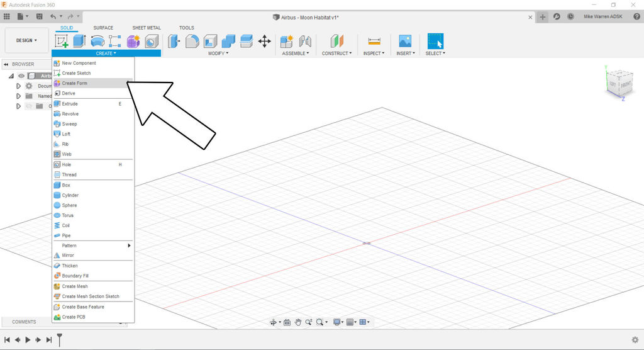Open the DESIGN workspace dropdown

26,40
